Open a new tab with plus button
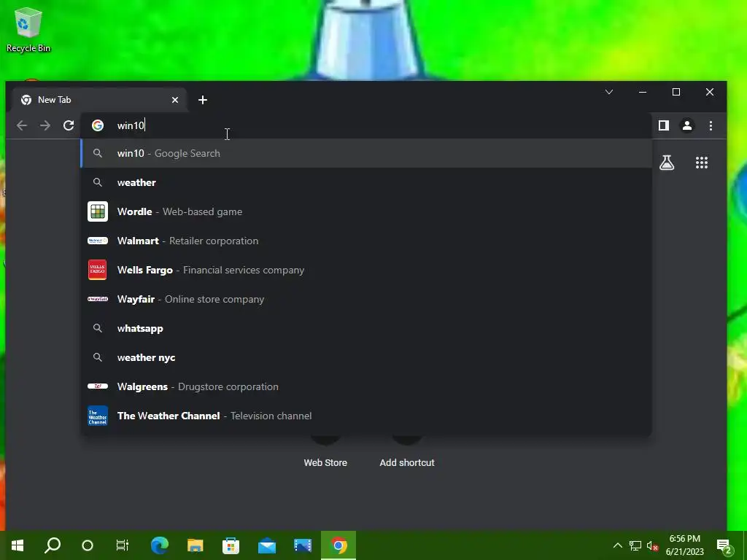747x560 pixels. point(203,100)
